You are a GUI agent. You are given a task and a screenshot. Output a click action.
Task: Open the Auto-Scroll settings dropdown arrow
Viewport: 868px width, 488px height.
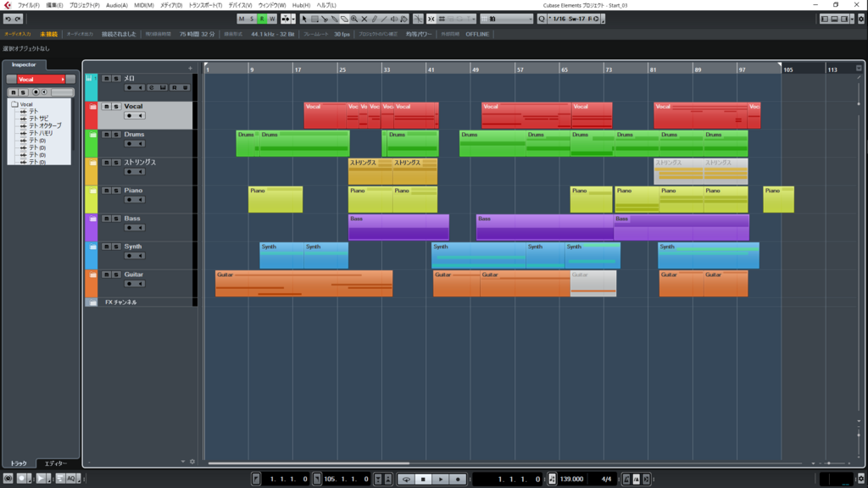(x=293, y=19)
